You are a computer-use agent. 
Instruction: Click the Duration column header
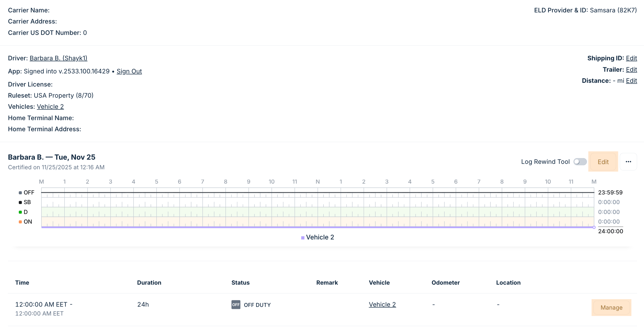(x=149, y=283)
